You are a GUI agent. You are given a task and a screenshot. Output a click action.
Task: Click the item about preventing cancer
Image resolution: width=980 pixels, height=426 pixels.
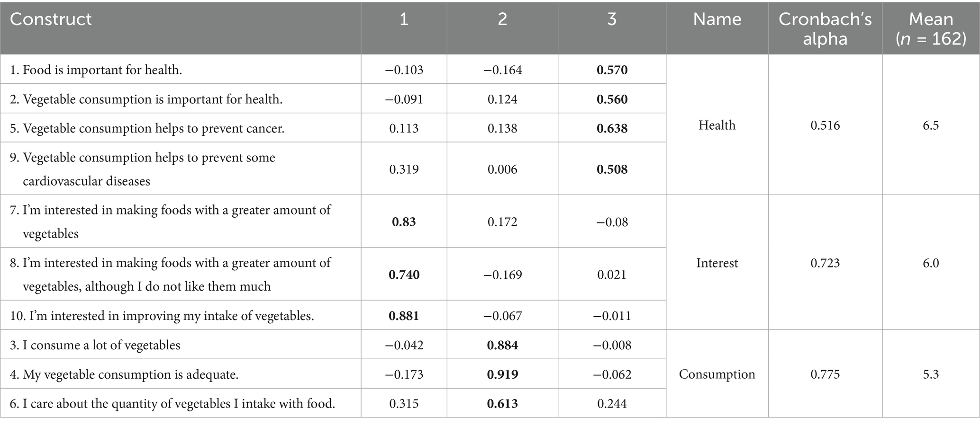(147, 128)
